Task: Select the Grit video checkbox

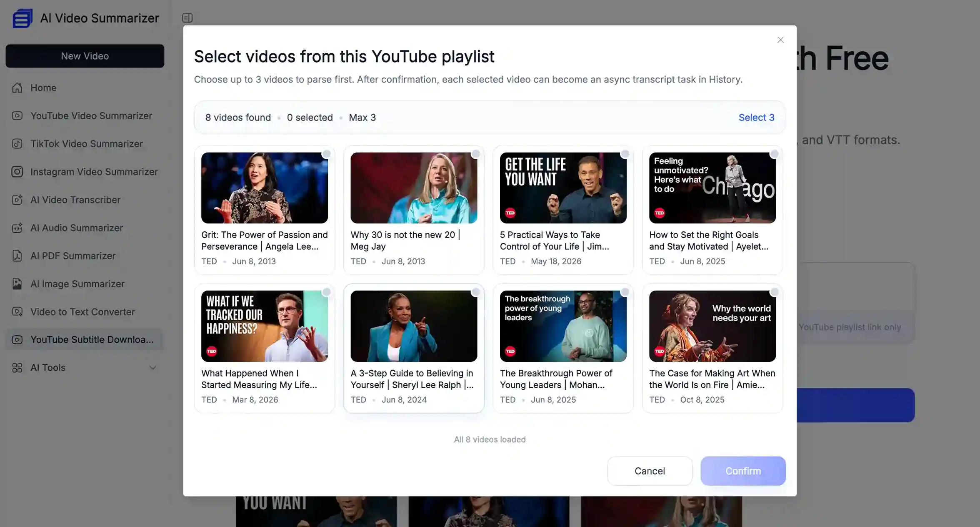Action: click(x=326, y=154)
